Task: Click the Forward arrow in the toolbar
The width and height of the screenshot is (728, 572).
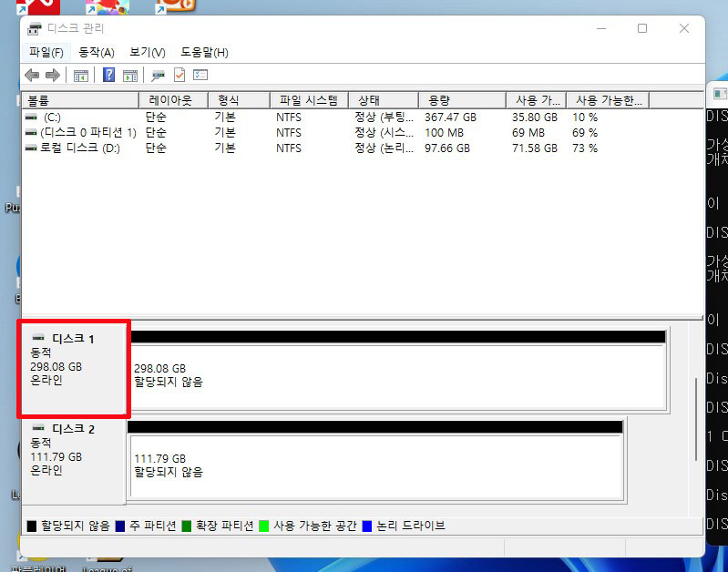Action: (53, 75)
